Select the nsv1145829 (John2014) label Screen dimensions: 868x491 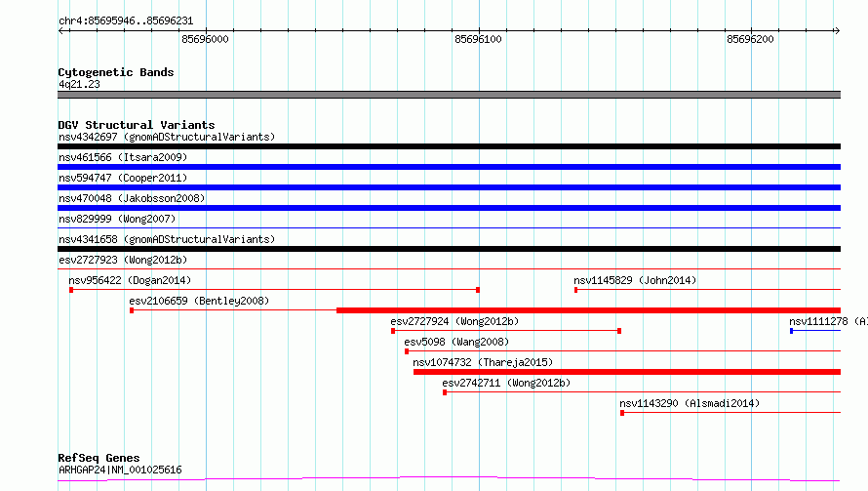tap(635, 280)
